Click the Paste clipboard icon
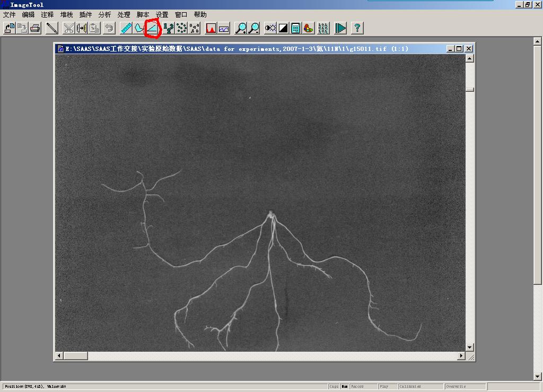This screenshot has height=392, width=543. tap(94, 28)
